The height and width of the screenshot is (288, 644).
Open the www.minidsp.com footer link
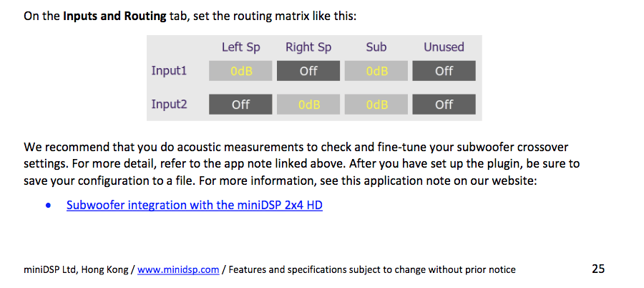pos(178,270)
